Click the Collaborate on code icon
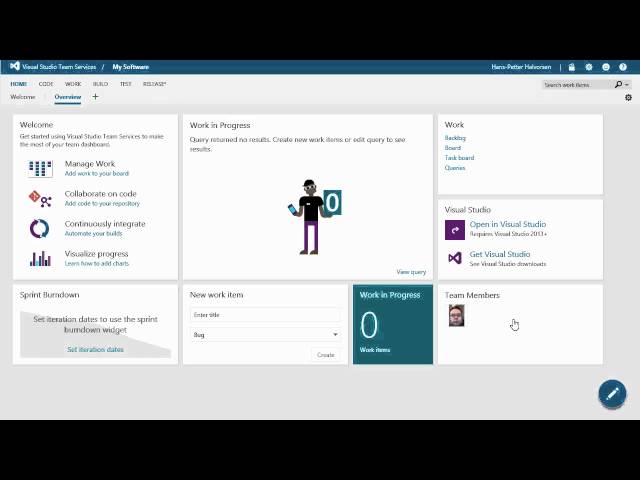This screenshot has width=640, height=480. [40, 199]
